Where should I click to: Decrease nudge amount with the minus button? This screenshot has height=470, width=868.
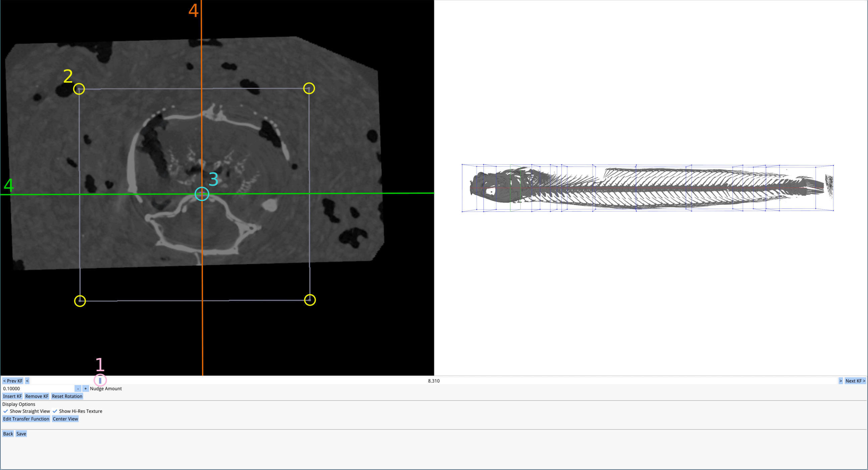click(x=78, y=389)
